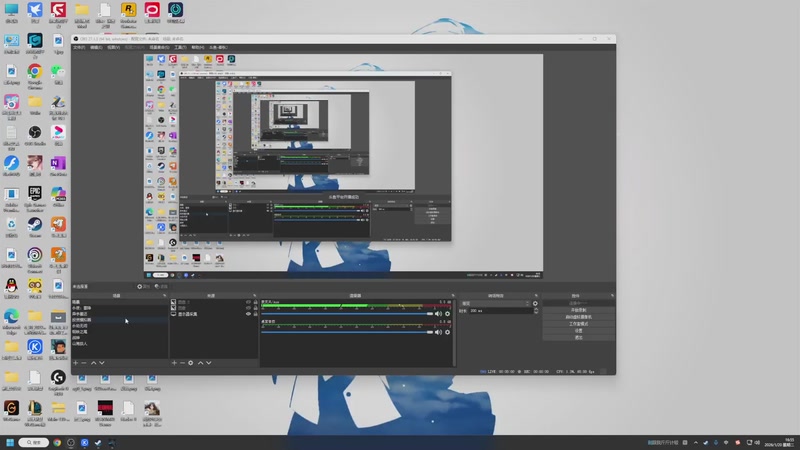Open the scene transition type dropdown
800x450 pixels.
pos(494,304)
